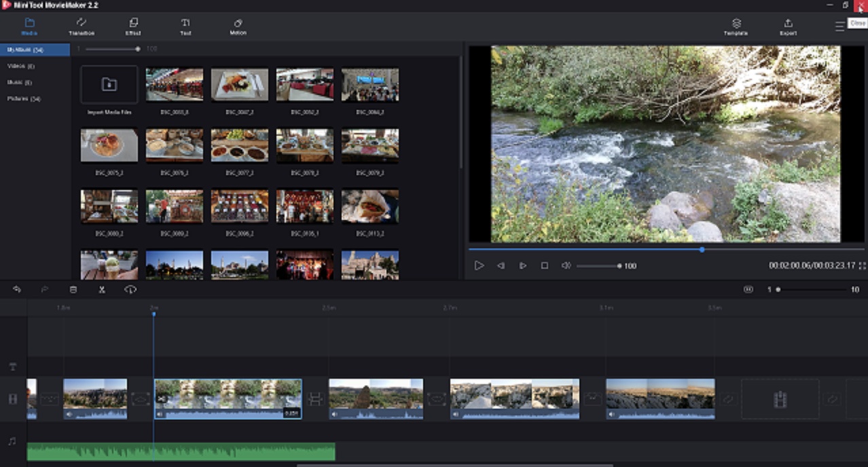The width and height of the screenshot is (868, 467).
Task: Mute the stone path clip's audio
Action: pos(456,414)
